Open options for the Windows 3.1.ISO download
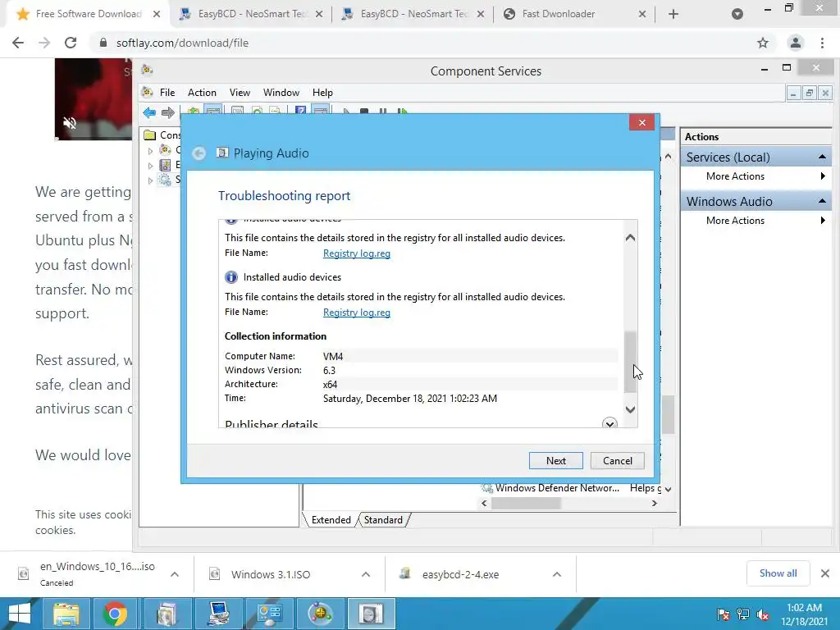This screenshot has width=840, height=630. [366, 574]
